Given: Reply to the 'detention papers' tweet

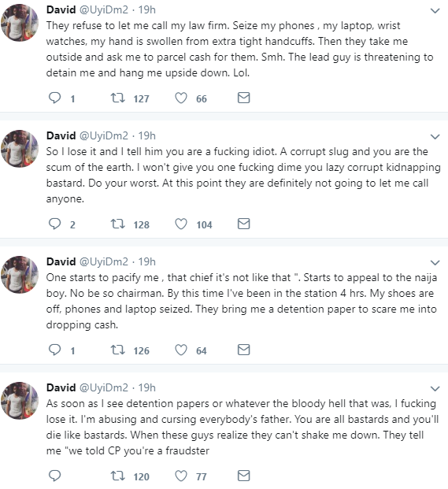Looking at the screenshot, I should 54,476.
